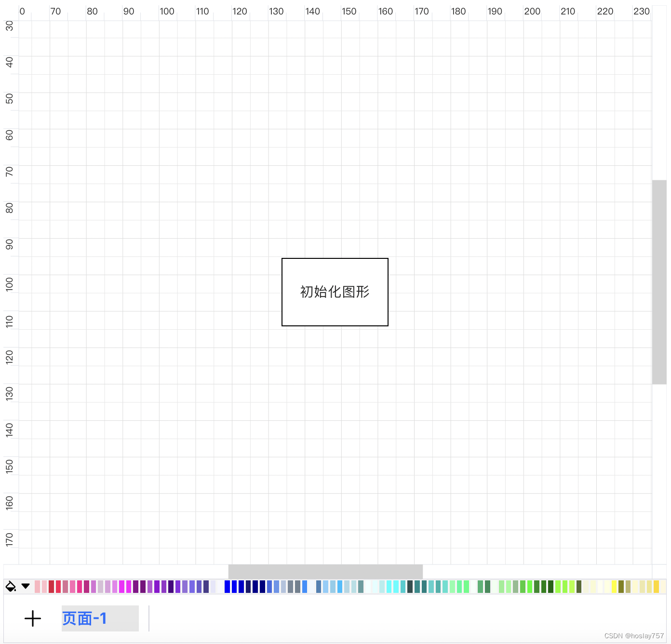The width and height of the screenshot is (671, 644).
Task: Pick the indigo dark purple swatch
Action: click(x=171, y=587)
